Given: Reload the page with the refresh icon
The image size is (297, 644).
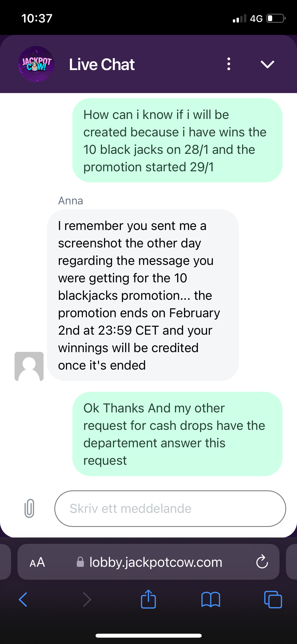Looking at the screenshot, I should (262, 562).
